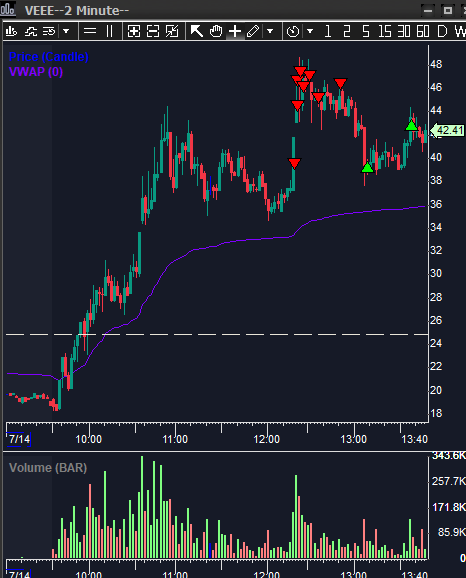Image resolution: width=466 pixels, height=578 pixels.
Task: Toggle the crosshair cursor tool
Action: click(235, 31)
